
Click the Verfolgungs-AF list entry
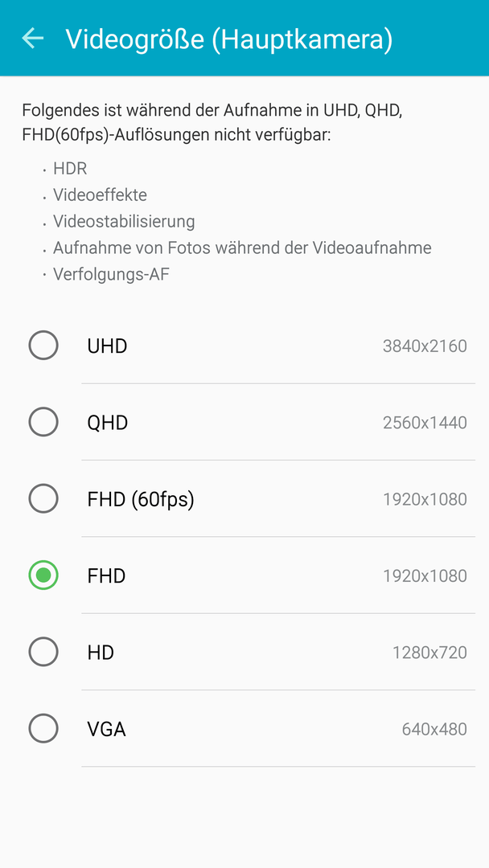111,275
